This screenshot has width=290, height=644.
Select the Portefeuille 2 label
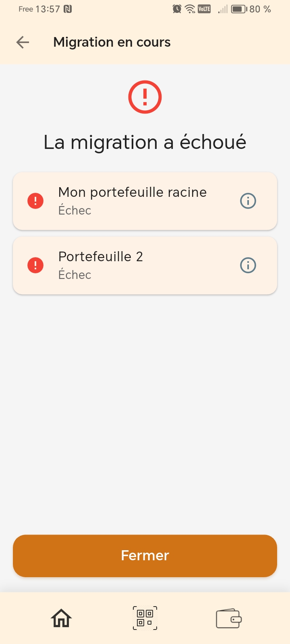click(x=101, y=257)
